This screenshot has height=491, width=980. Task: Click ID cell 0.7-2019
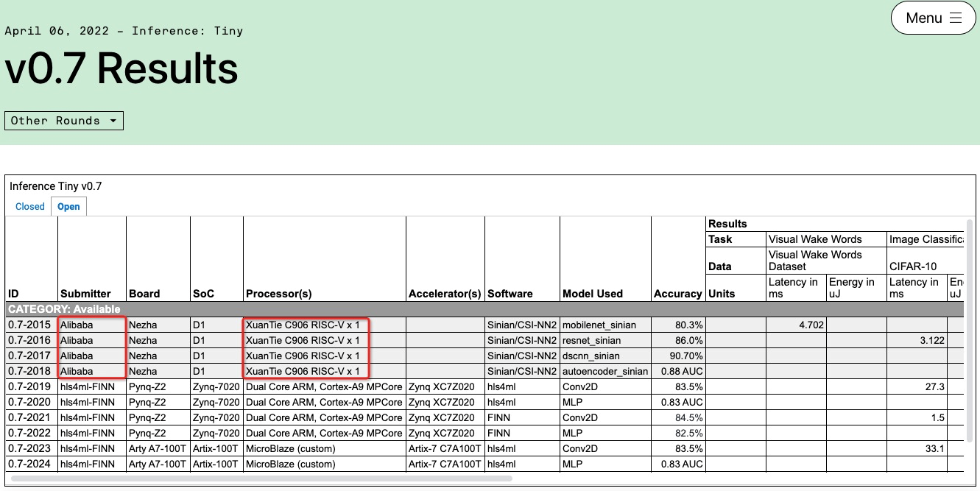(32, 386)
